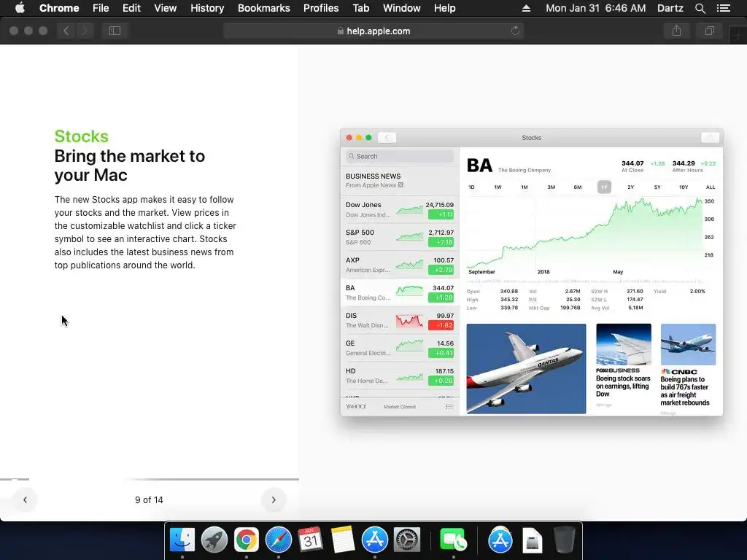Image resolution: width=747 pixels, height=560 pixels.
Task: Select the 1D chart range
Action: click(471, 187)
